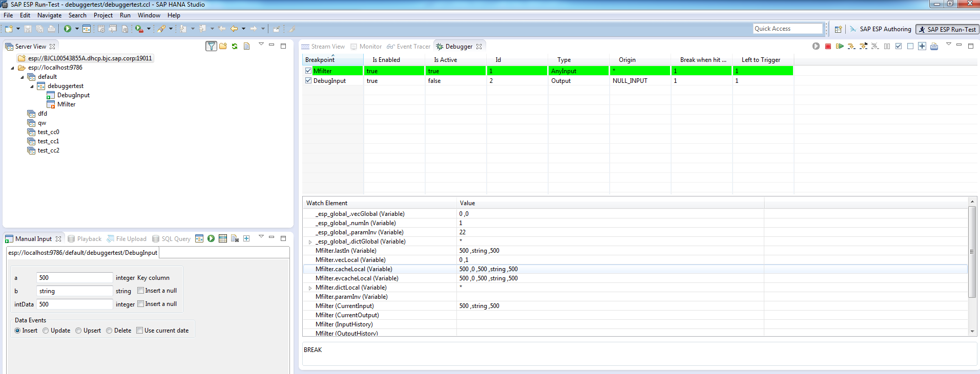This screenshot has height=374, width=980.
Task: Switch to the Playback tab
Action: coord(85,239)
